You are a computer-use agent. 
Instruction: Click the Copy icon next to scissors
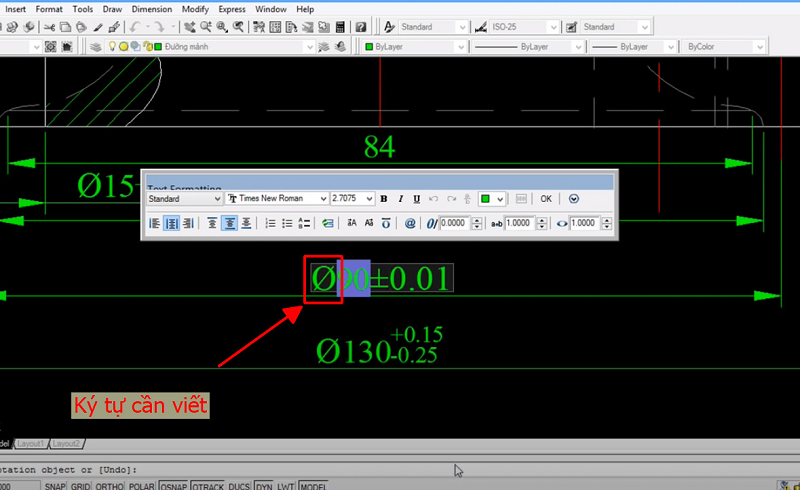point(65,27)
